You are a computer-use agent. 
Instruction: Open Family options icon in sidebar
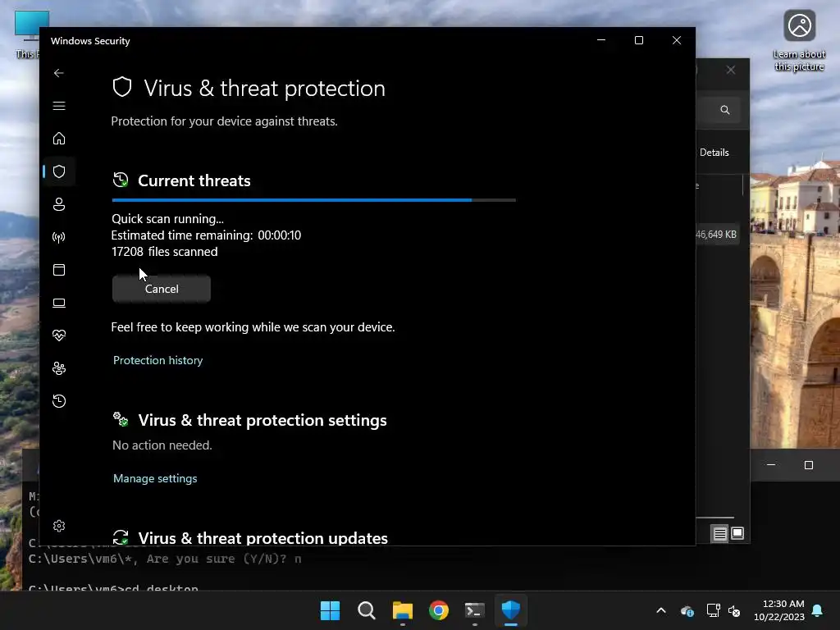tap(59, 368)
